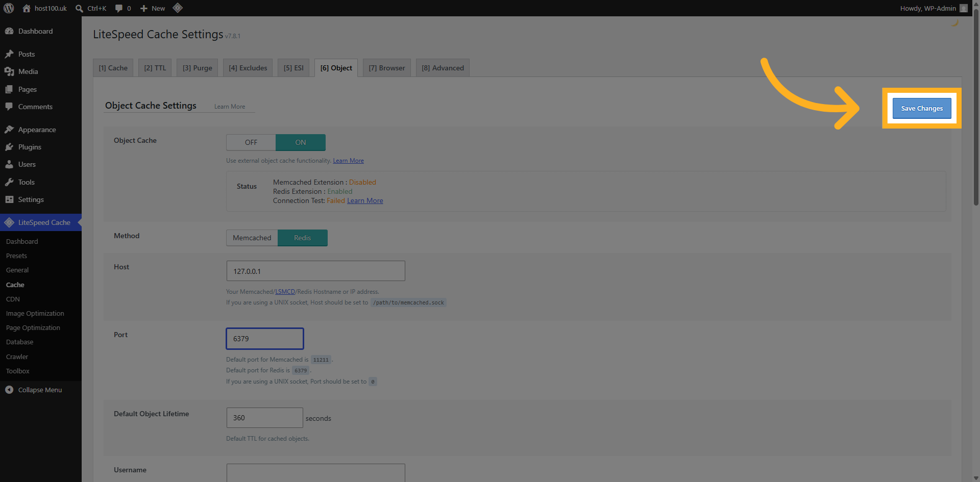Open the CDN submenu item

pyautogui.click(x=13, y=299)
